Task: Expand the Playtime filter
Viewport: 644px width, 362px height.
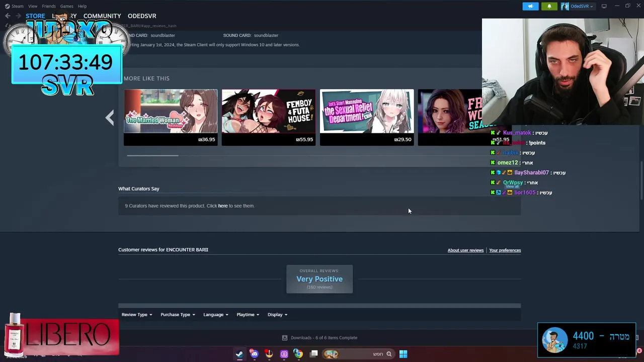Action: [x=248, y=315]
